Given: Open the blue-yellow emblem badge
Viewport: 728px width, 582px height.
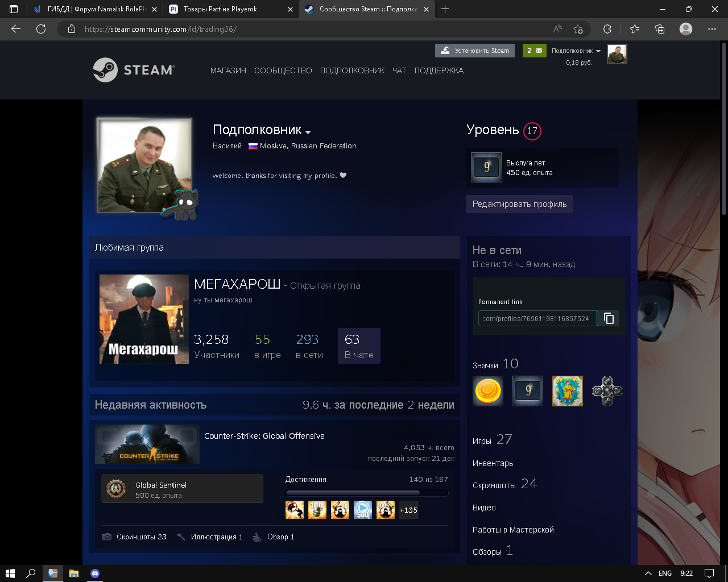Looking at the screenshot, I should pyautogui.click(x=568, y=391).
